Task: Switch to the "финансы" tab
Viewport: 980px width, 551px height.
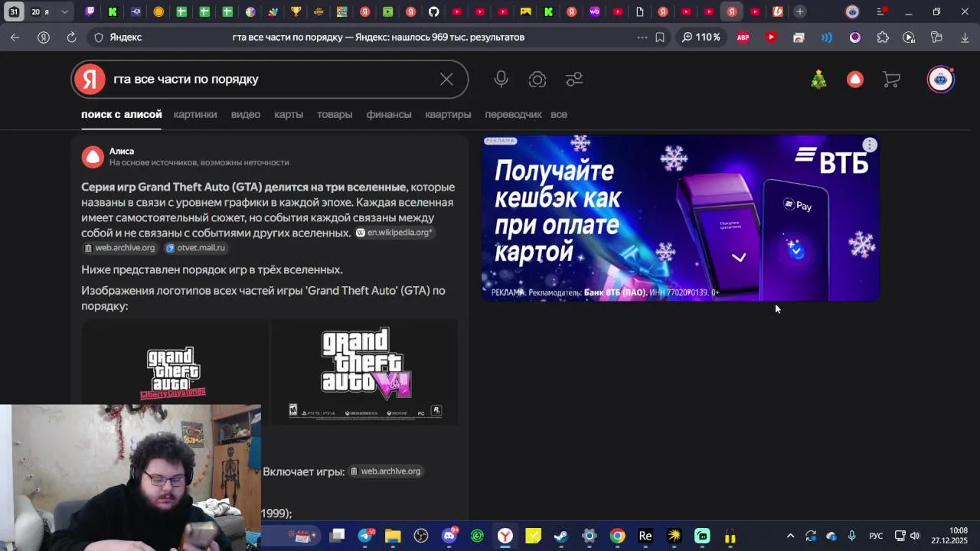Action: click(x=389, y=114)
